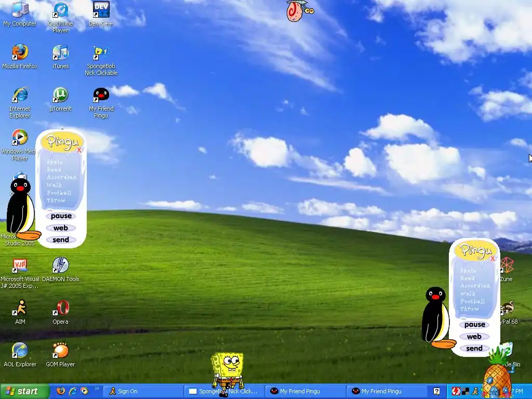Screen dimensions: 532x399
Task: Click send on the left Pingu panel
Action: 61,240
